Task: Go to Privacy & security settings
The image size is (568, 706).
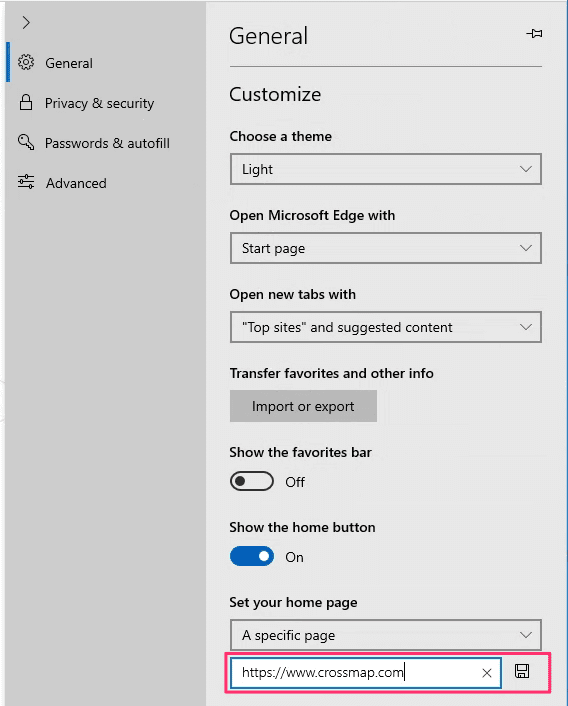Action: pyautogui.click(x=99, y=103)
